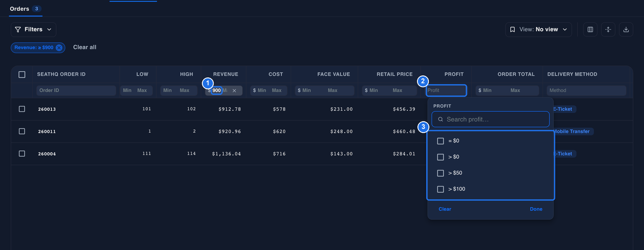The height and width of the screenshot is (250, 644).
Task: Sort by the Revenue column header
Action: (x=226, y=74)
